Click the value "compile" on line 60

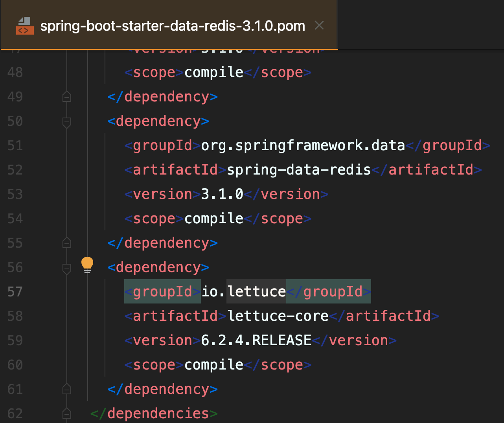pos(214,365)
